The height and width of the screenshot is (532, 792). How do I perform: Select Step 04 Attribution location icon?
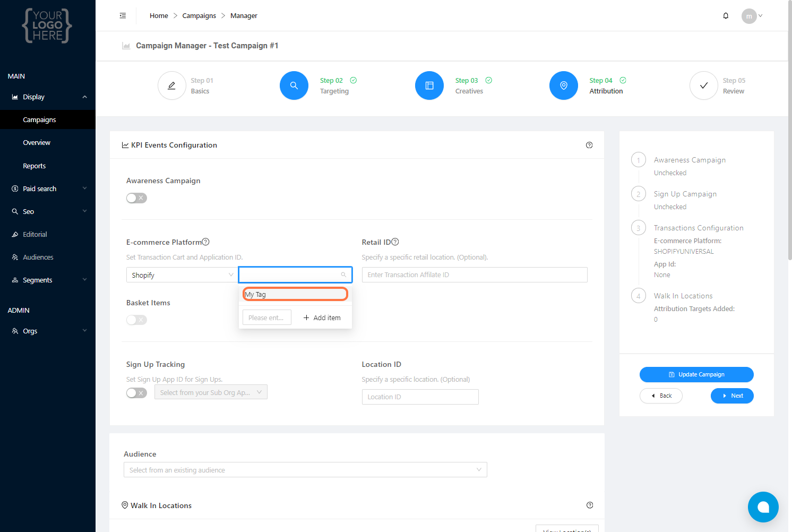click(x=564, y=85)
